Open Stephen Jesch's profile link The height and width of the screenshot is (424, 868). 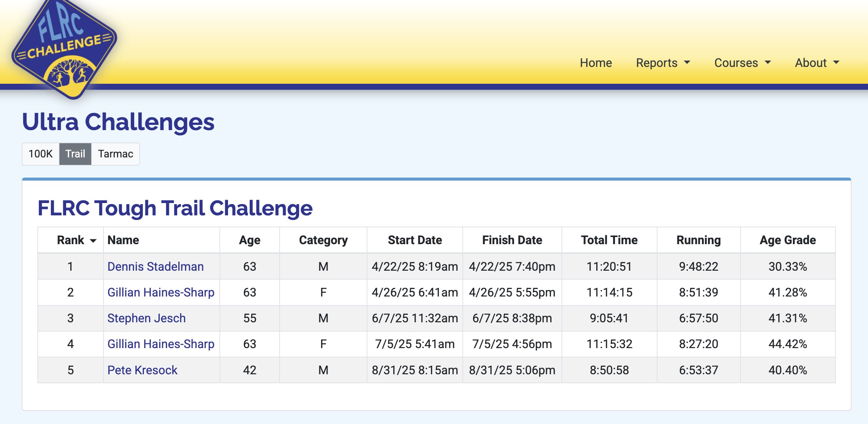[147, 318]
